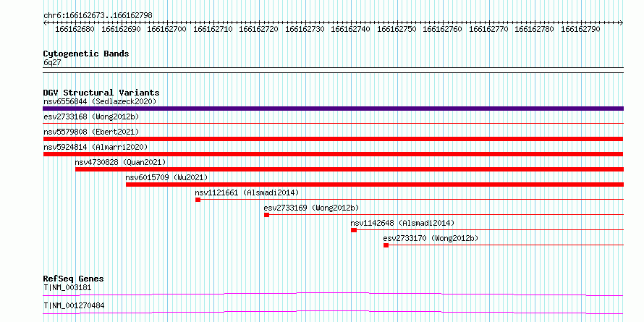Open variant label nsv6556844 (Sedlazeck2020)
The image size is (644, 322).
(x=100, y=101)
